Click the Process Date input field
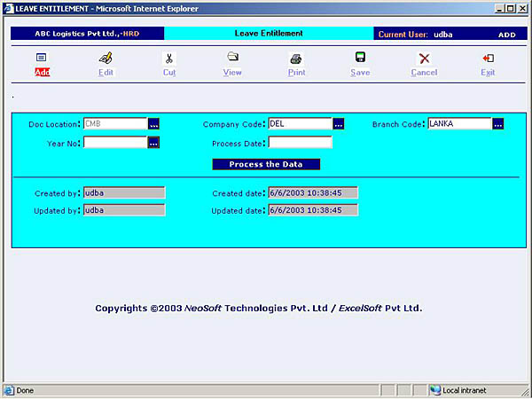 tap(300, 142)
